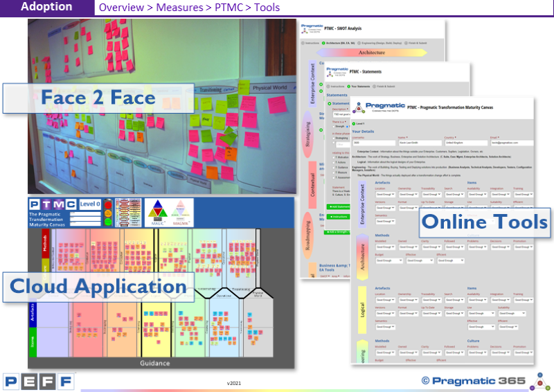Open the PTMC breadcrumb link
Viewport: 554px width, 392px height.
229,8
